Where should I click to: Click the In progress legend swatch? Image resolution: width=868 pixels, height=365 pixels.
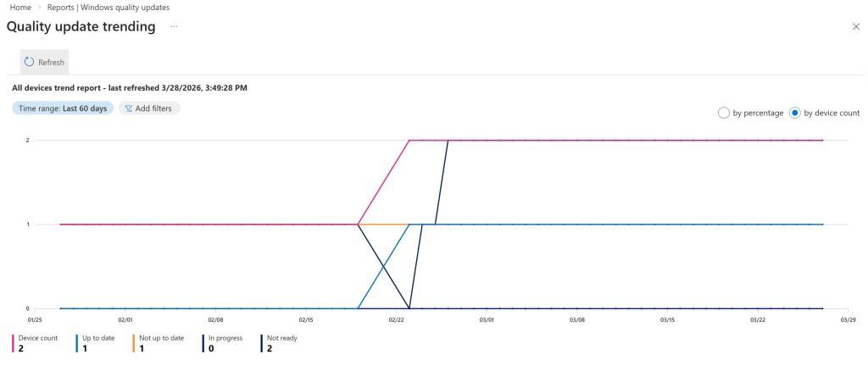click(x=203, y=343)
